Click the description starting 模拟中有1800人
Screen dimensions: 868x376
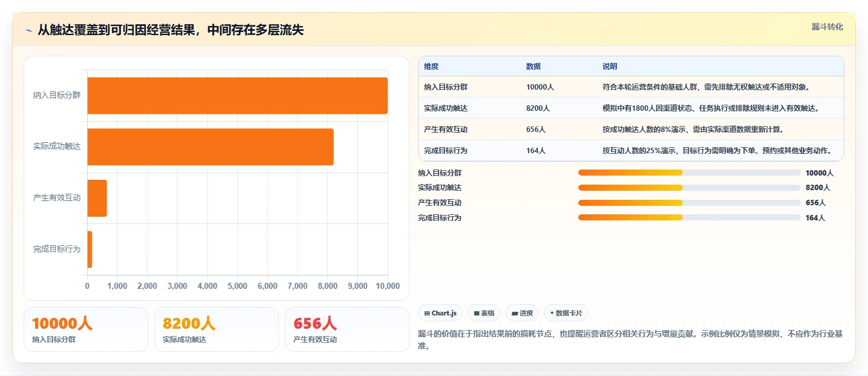coord(711,108)
